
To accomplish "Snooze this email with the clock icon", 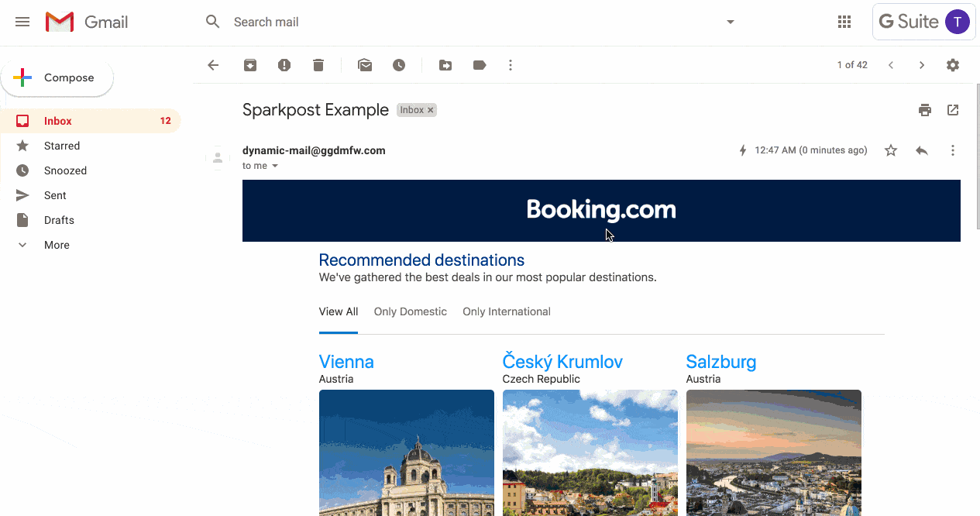I will point(399,66).
